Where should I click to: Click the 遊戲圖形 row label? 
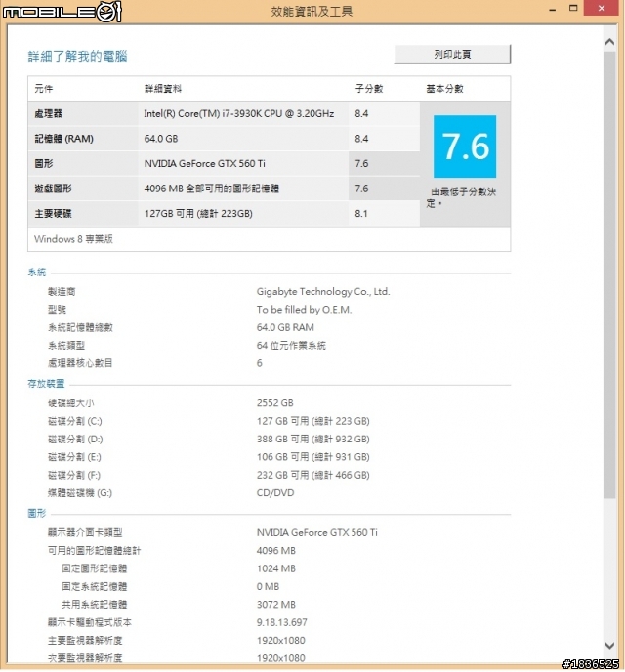tap(53, 189)
